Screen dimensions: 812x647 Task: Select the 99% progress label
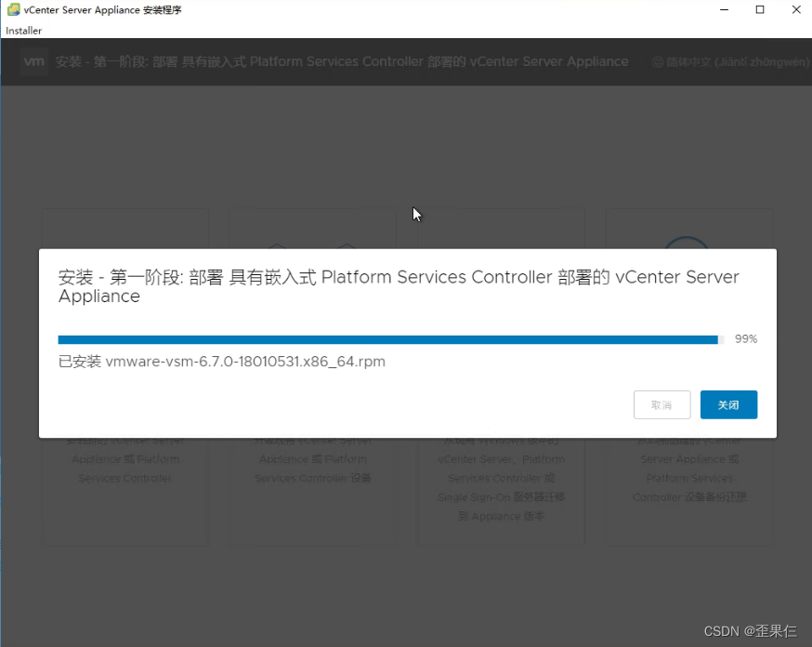pos(746,338)
